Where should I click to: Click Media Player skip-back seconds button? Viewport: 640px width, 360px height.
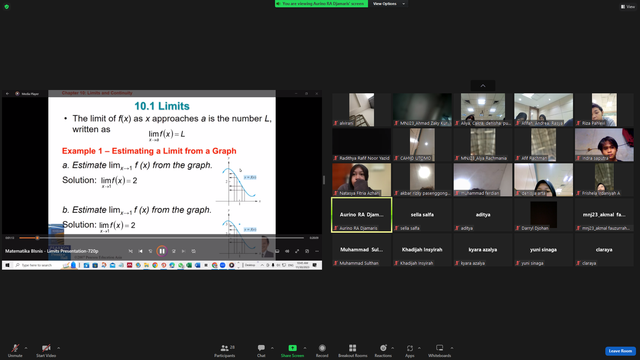[x=151, y=251]
